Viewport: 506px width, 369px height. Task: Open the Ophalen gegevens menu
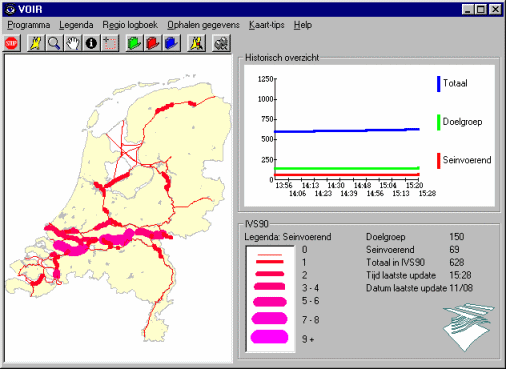pos(203,25)
